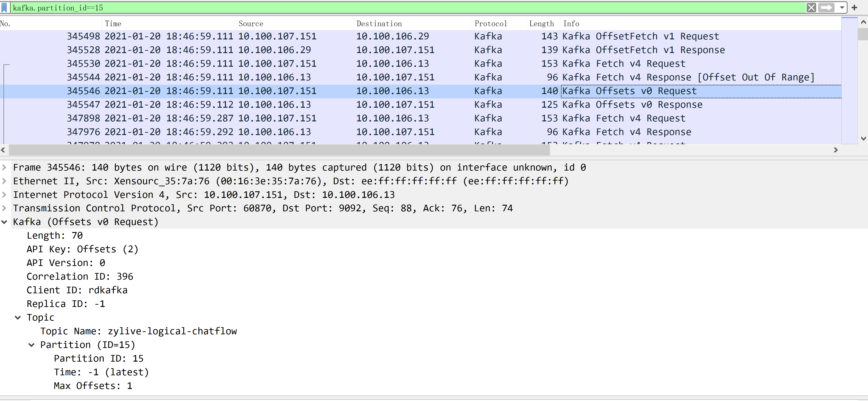Image resolution: width=868 pixels, height=401 pixels.
Task: Click the filter bookmark icon
Action: [4, 8]
